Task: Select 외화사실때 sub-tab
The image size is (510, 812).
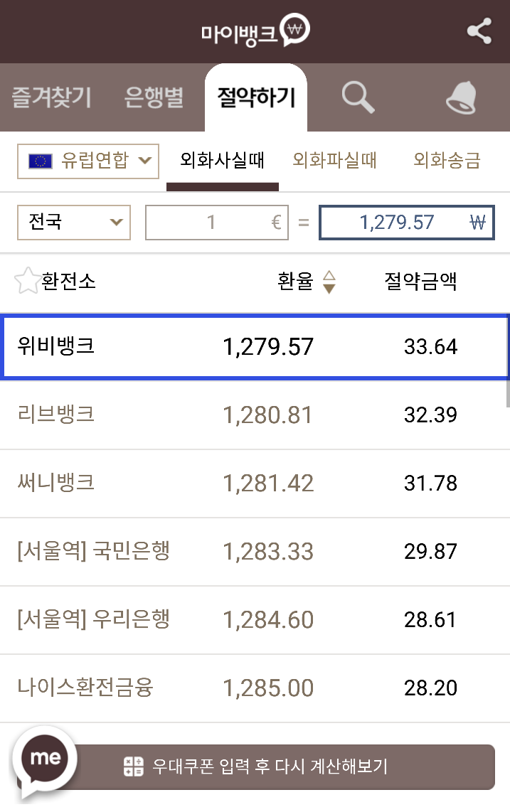Action: point(223,160)
